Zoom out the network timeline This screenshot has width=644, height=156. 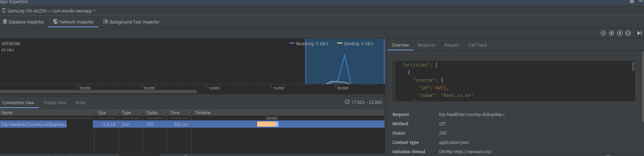(603, 33)
